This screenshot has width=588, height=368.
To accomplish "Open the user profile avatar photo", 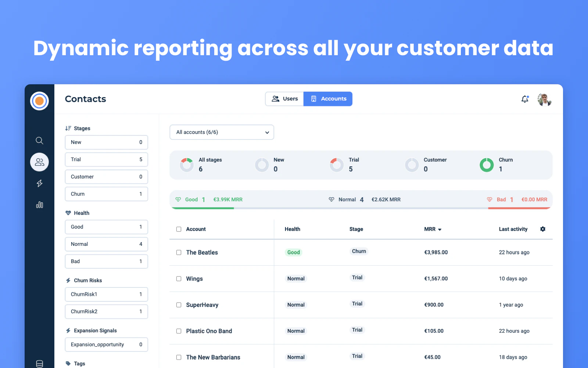I will coord(544,99).
